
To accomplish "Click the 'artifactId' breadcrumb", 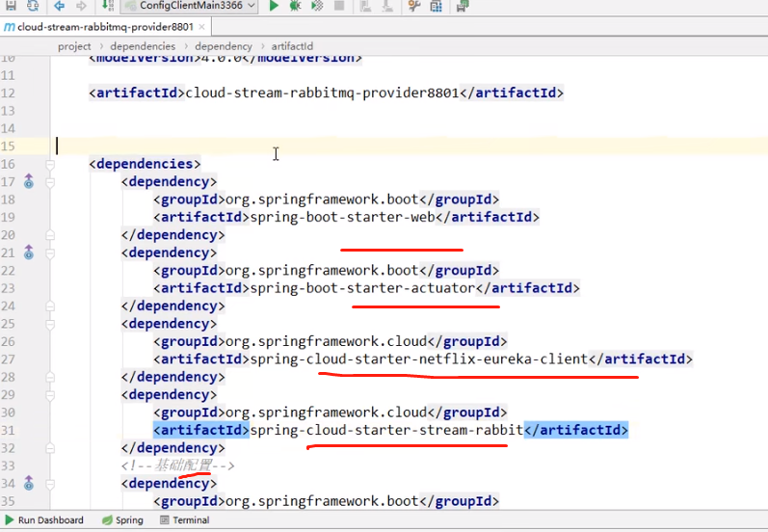I will point(292,46).
